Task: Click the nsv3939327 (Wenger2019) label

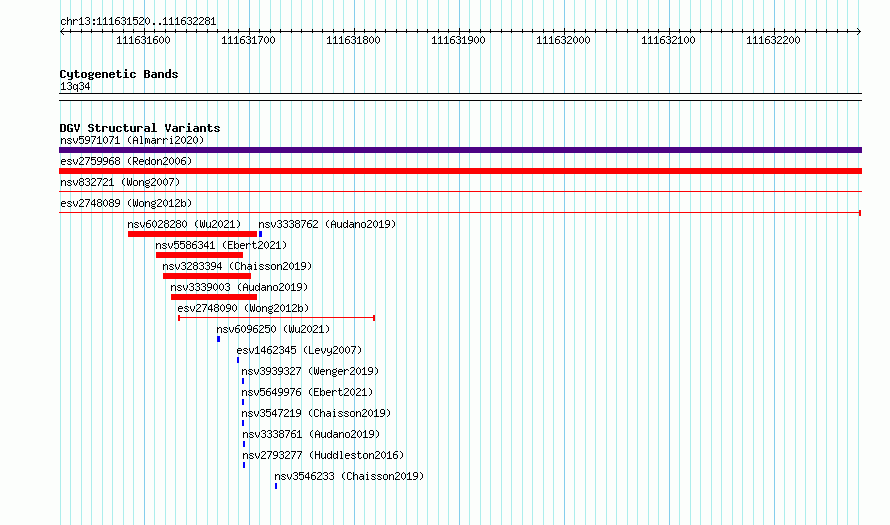Action: coord(310,371)
